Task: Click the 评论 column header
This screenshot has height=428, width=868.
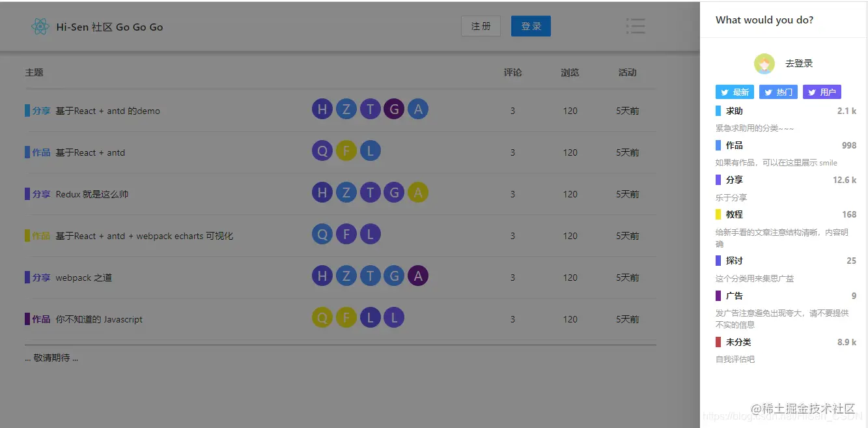Action: (512, 72)
